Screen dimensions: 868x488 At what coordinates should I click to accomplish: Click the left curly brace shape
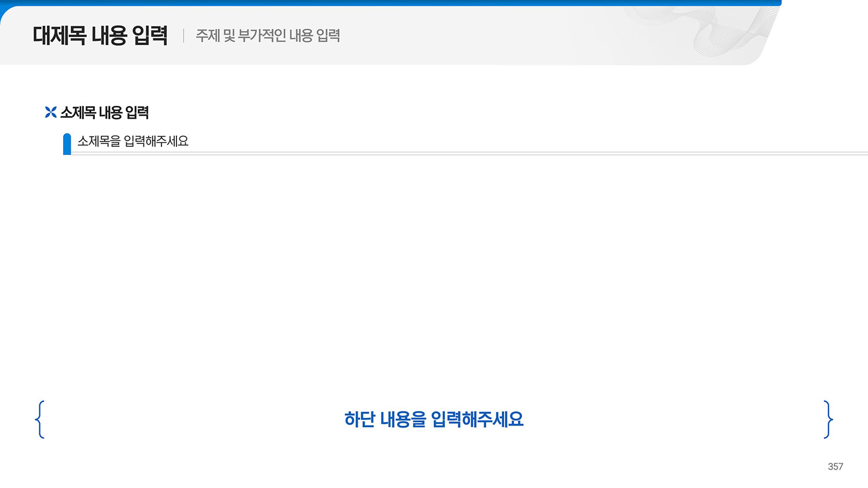click(x=40, y=419)
